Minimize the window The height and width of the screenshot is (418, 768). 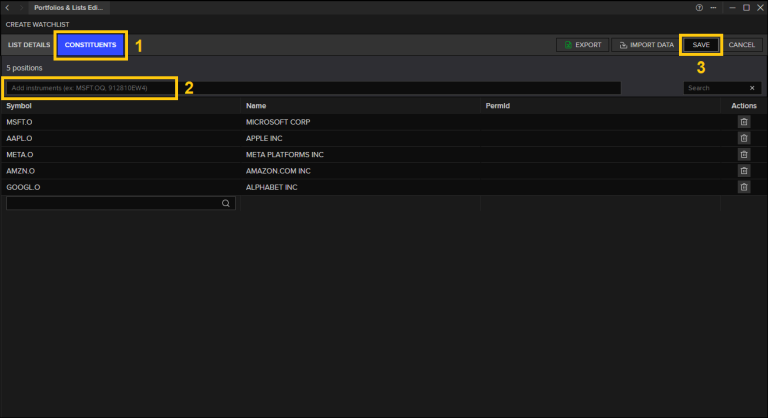tap(732, 8)
